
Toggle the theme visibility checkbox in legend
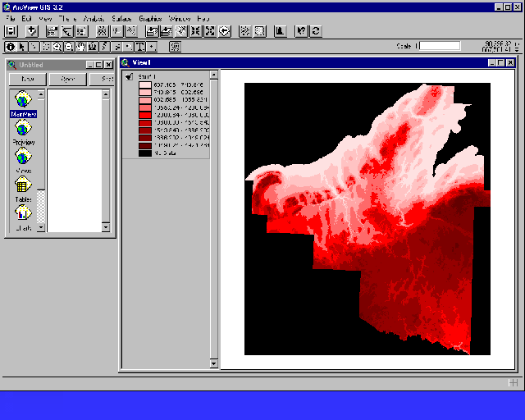tap(130, 76)
